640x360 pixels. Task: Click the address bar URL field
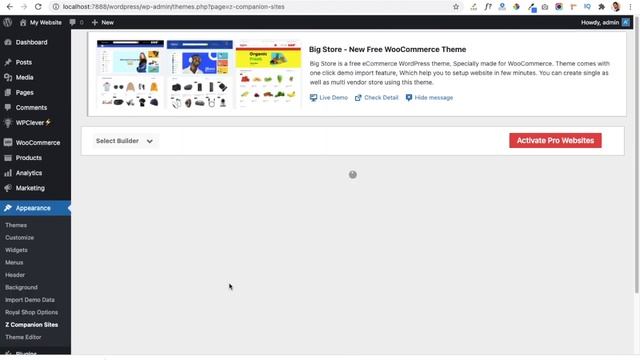click(249, 7)
